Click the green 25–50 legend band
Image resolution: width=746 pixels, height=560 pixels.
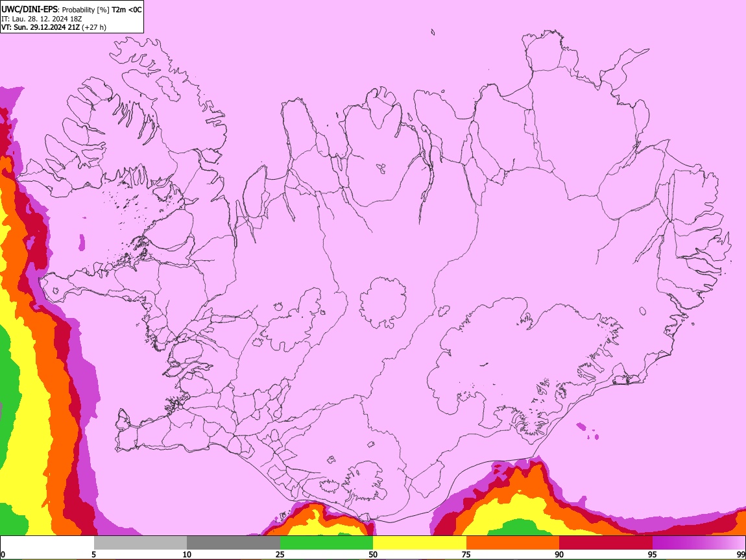click(326, 543)
